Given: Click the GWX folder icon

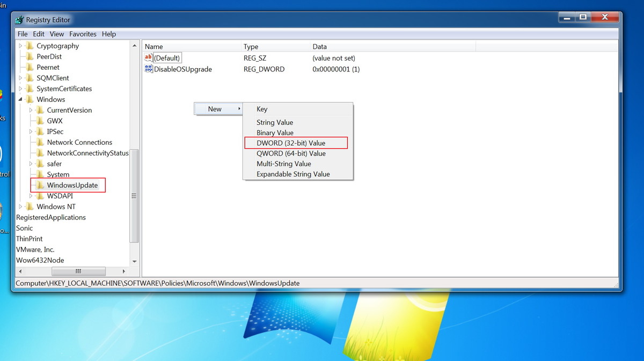Looking at the screenshot, I should (x=40, y=121).
